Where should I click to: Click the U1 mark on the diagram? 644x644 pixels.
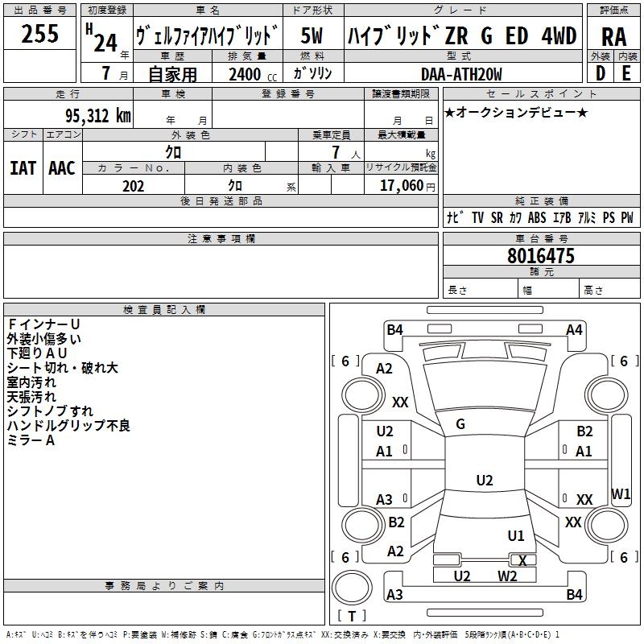pyautogui.click(x=516, y=536)
